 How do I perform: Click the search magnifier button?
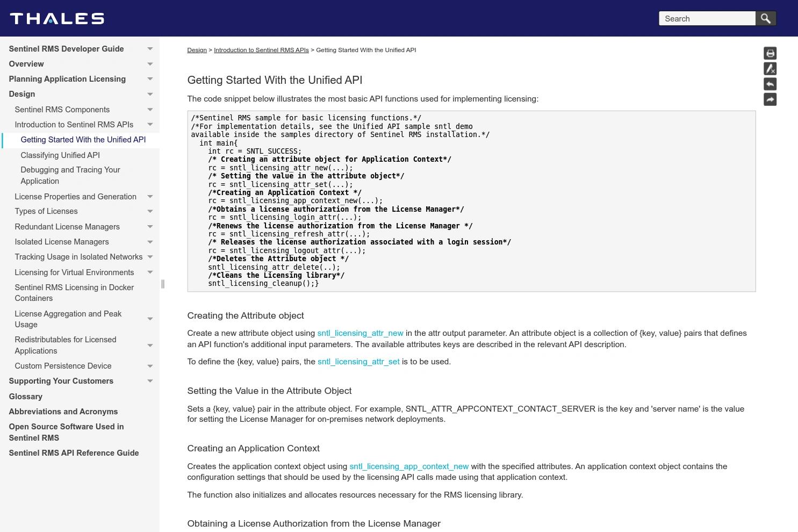pyautogui.click(x=766, y=18)
